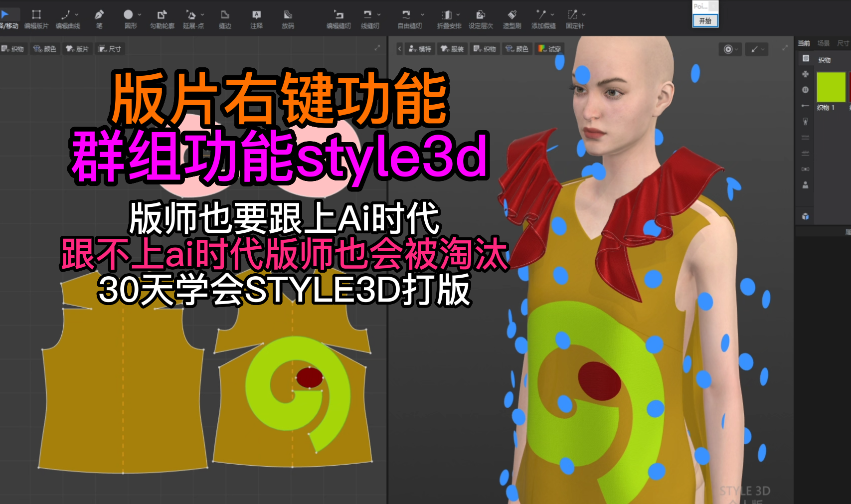Image resolution: width=851 pixels, height=504 pixels.
Task: Click the 开始 button
Action: point(705,20)
